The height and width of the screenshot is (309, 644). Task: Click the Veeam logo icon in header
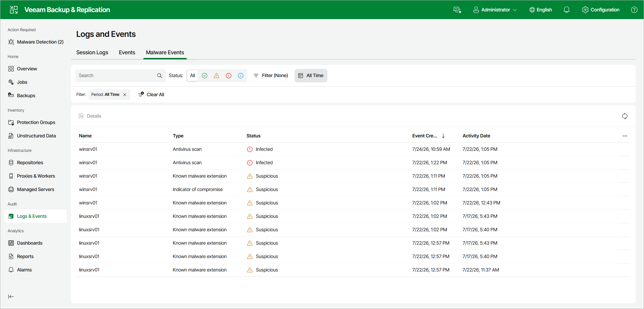(x=14, y=10)
